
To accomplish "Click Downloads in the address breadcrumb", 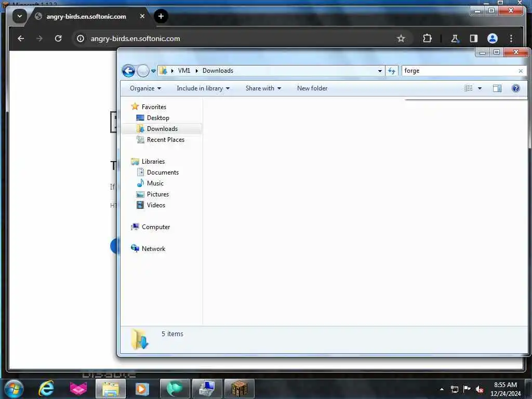I will click(x=218, y=71).
